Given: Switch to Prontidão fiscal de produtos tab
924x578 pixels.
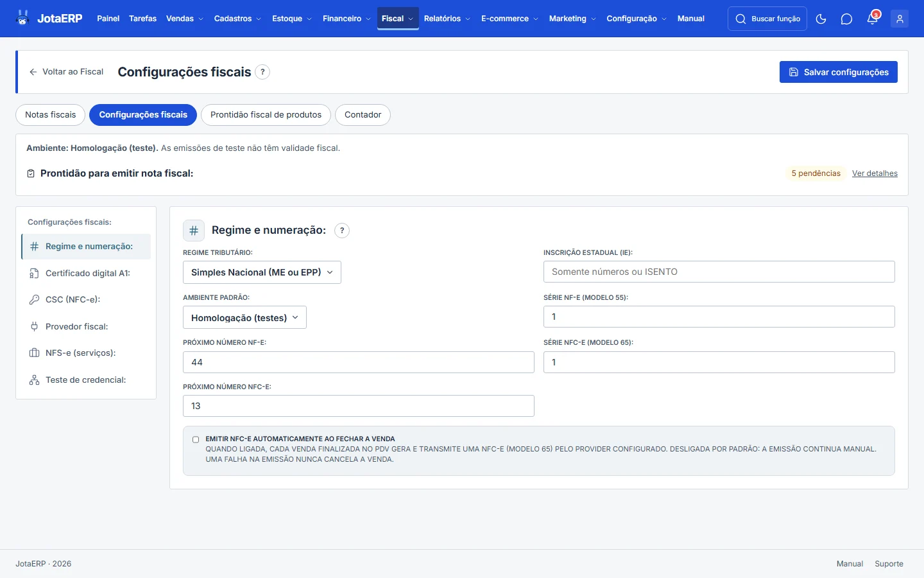Looking at the screenshot, I should 266,115.
